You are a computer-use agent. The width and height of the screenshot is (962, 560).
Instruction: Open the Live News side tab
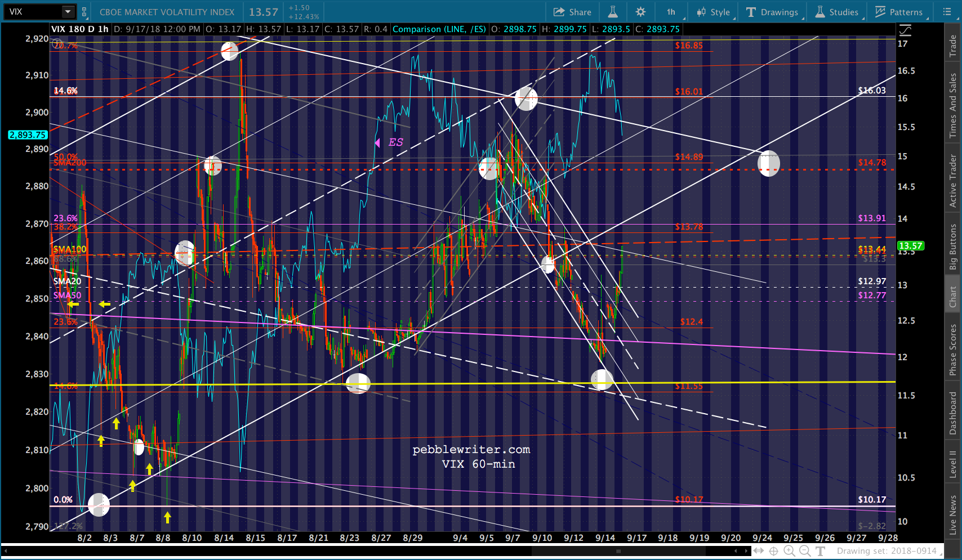click(x=952, y=514)
